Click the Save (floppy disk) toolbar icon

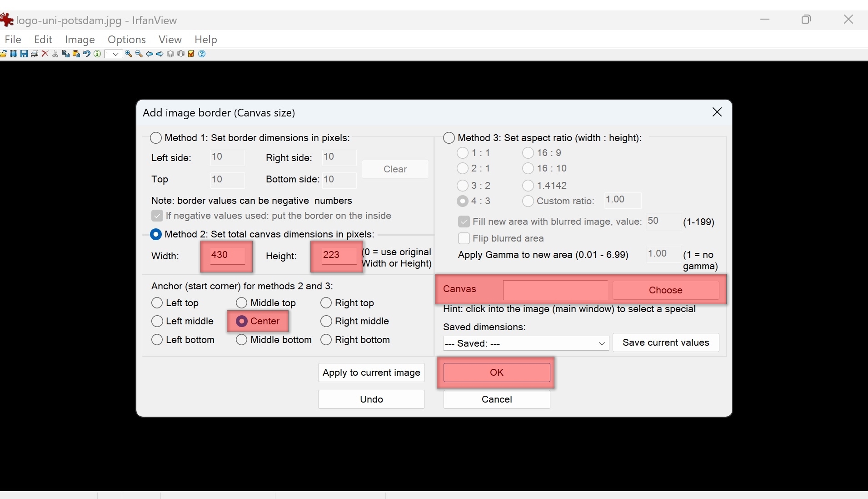pos(24,54)
